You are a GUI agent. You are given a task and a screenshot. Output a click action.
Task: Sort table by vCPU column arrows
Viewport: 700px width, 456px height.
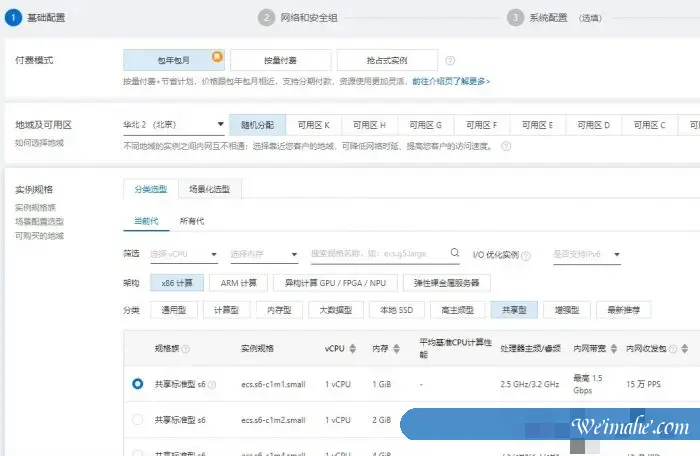[x=353, y=348]
